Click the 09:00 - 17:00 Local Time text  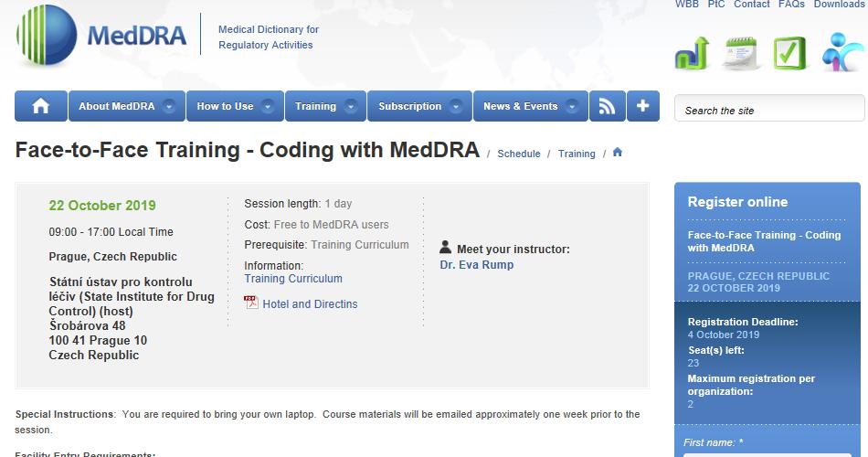point(111,232)
